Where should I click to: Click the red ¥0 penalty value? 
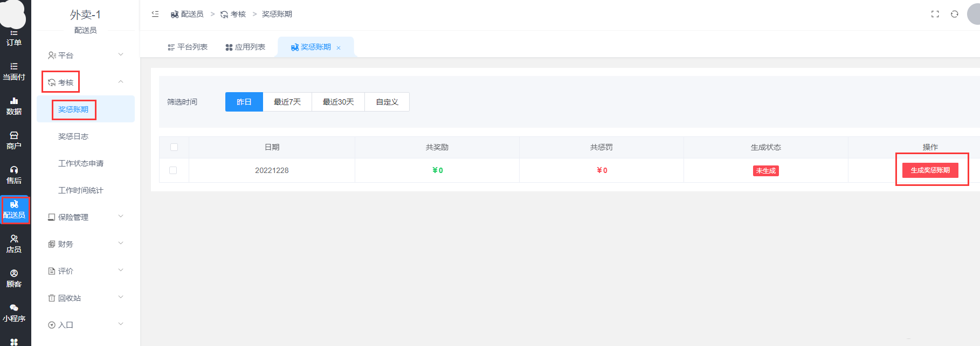602,170
